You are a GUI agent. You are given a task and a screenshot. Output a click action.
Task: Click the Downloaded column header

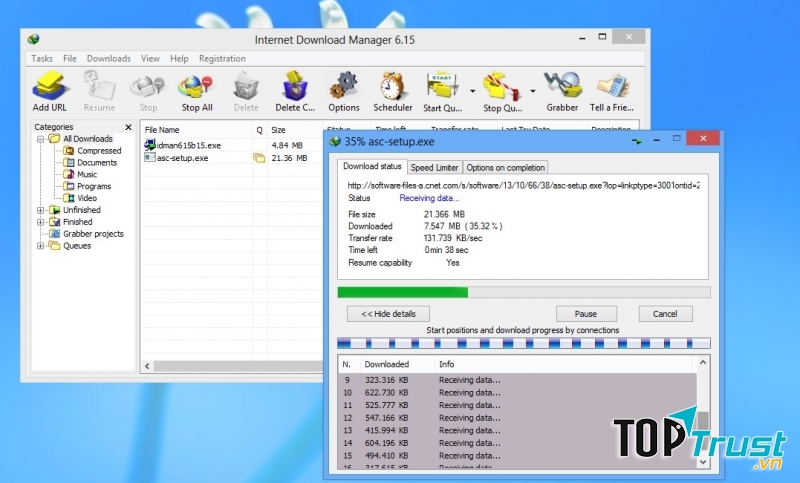397,364
